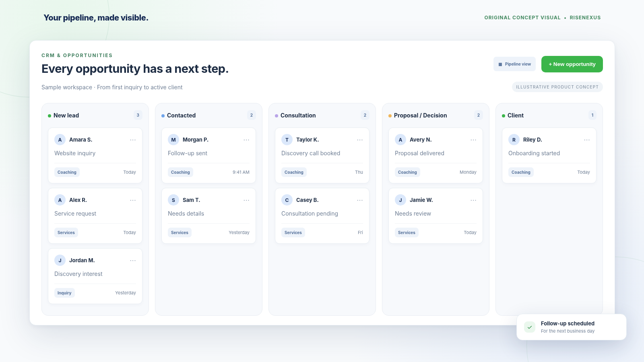The width and height of the screenshot is (644, 362).
Task: Click the Coaching tag on Avery N. card
Action: coord(407,172)
